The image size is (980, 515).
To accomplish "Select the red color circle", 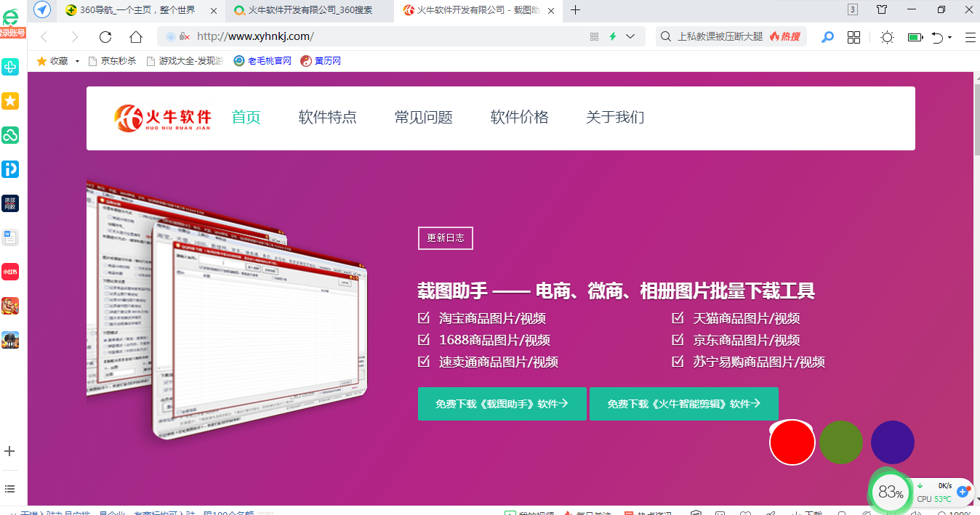I will 792,442.
